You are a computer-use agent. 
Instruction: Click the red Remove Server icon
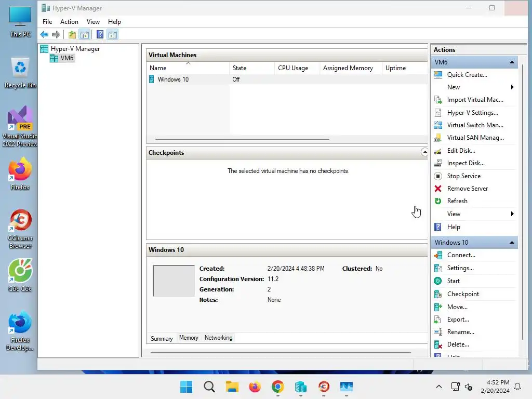point(438,189)
